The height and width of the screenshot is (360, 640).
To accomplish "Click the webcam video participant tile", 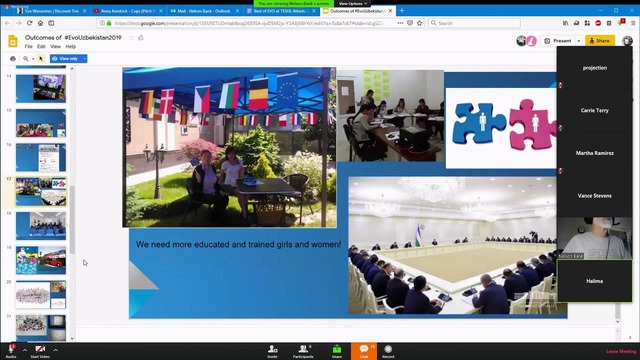I will tap(594, 238).
